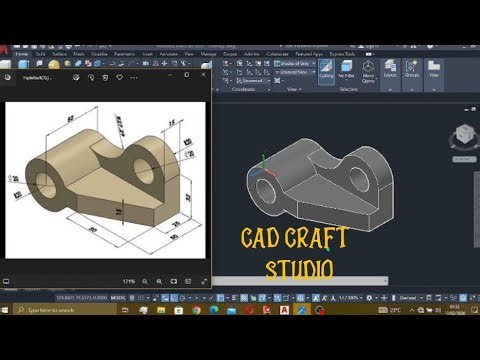The width and height of the screenshot is (480, 360).
Task: Click the rotate icon in Photos viewer
Action: click(x=91, y=77)
